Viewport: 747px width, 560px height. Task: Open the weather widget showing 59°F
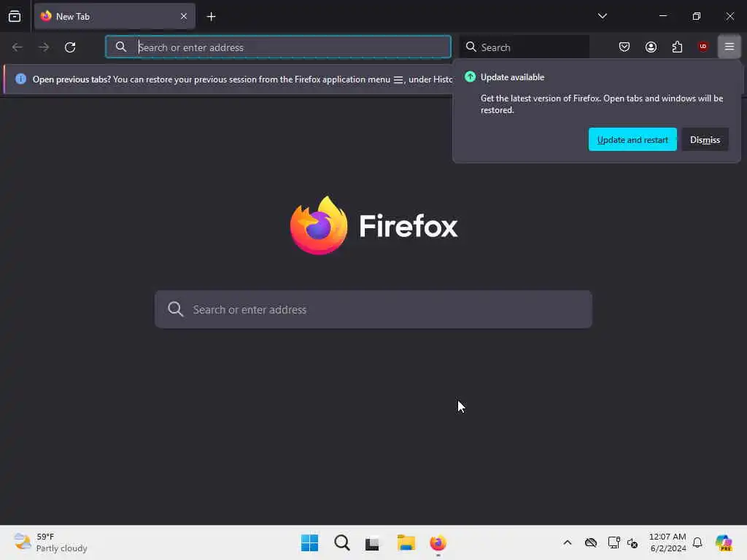tap(50, 542)
